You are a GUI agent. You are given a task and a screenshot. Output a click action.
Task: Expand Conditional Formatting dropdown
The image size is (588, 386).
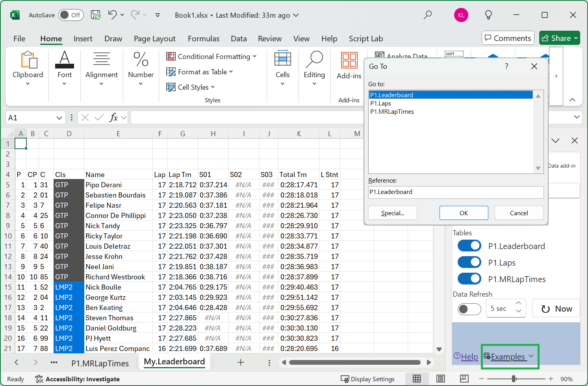coord(254,56)
